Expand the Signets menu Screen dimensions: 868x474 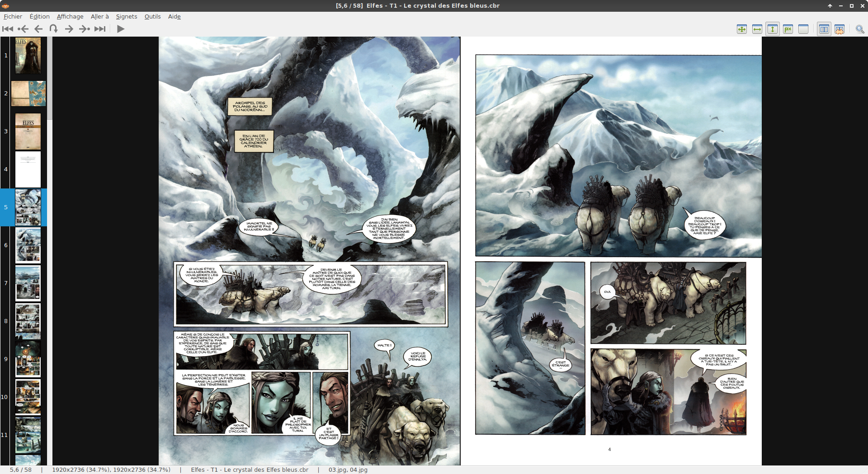pyautogui.click(x=127, y=17)
